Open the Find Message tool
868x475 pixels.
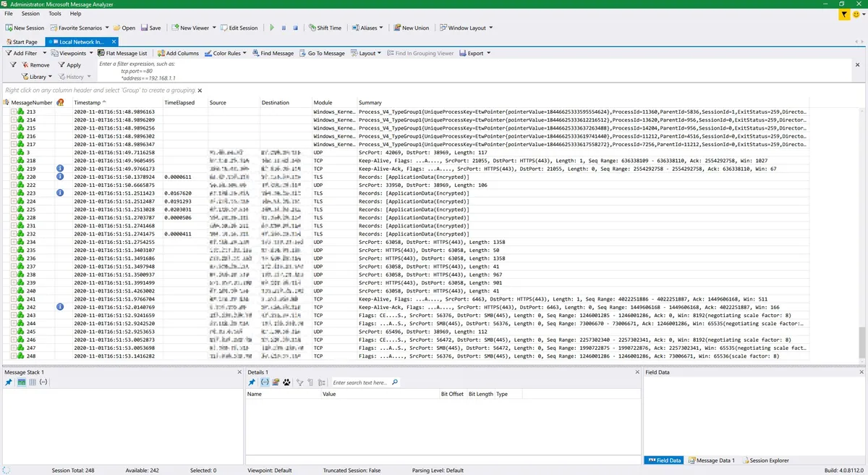(x=273, y=53)
